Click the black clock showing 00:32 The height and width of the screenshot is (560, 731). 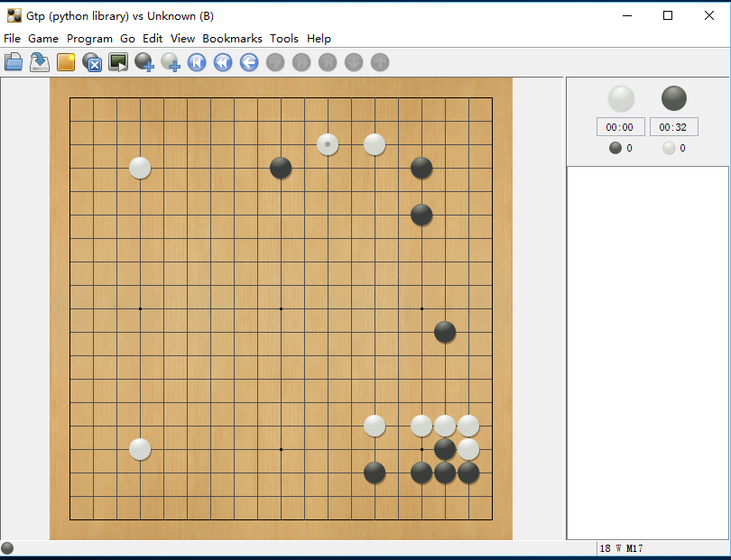click(673, 127)
